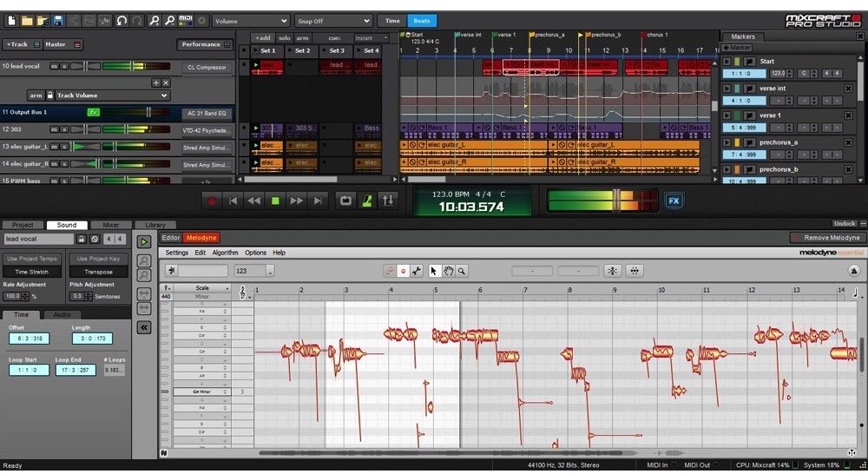
Task: Click the Fast Forward button in the transport bar
Action: (297, 201)
